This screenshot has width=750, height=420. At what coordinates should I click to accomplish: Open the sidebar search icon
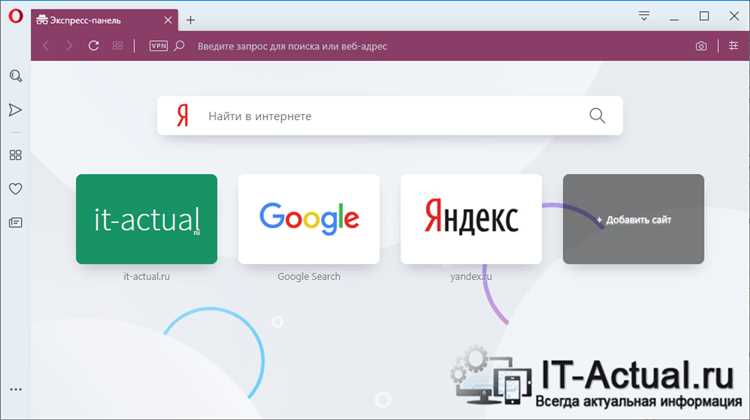pyautogui.click(x=16, y=76)
